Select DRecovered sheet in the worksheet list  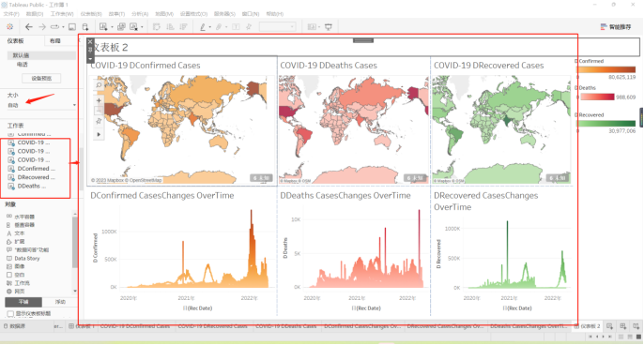pos(32,177)
